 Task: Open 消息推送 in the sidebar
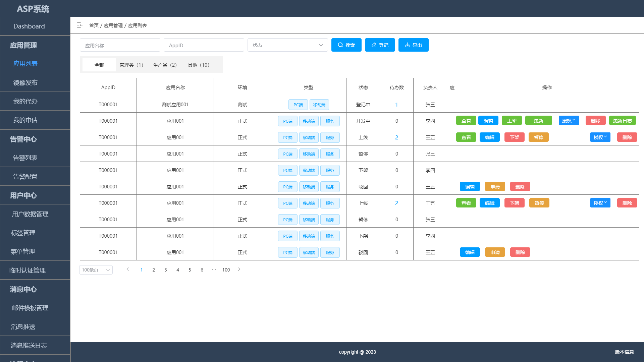click(35, 326)
